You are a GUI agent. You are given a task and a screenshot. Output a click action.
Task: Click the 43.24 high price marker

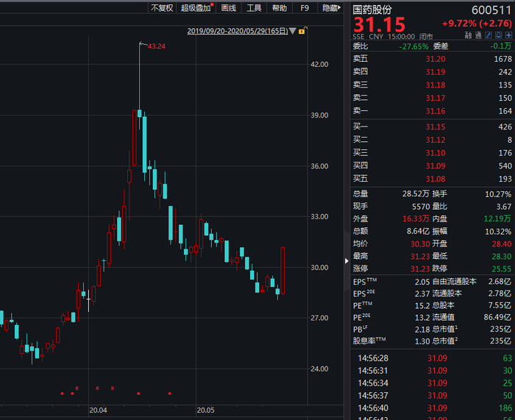pos(156,46)
